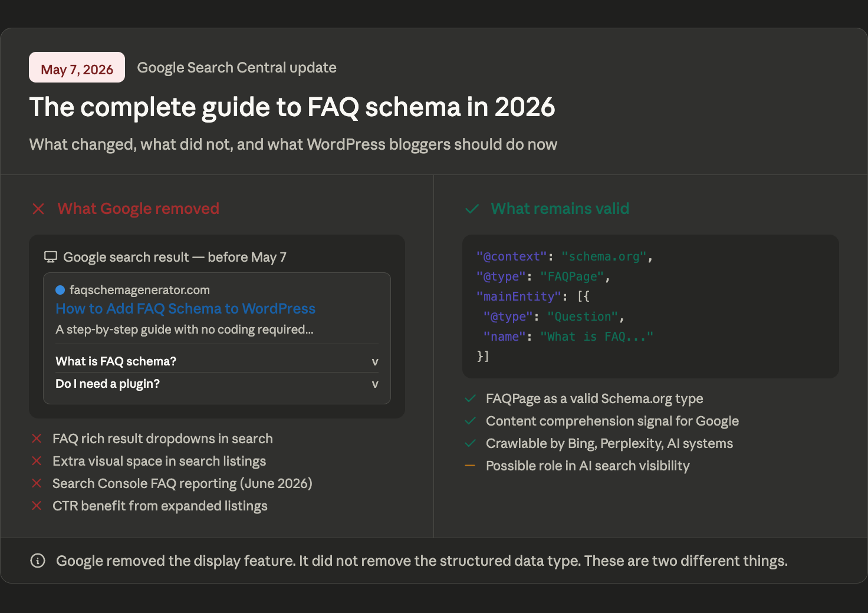Click the text Content comprehension signal for Google
Viewport: 868px width, 613px height.
pyautogui.click(x=612, y=421)
